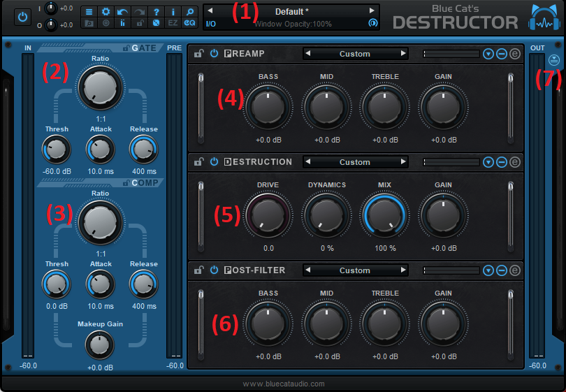Click the PREAMP BASS knob

(268, 107)
